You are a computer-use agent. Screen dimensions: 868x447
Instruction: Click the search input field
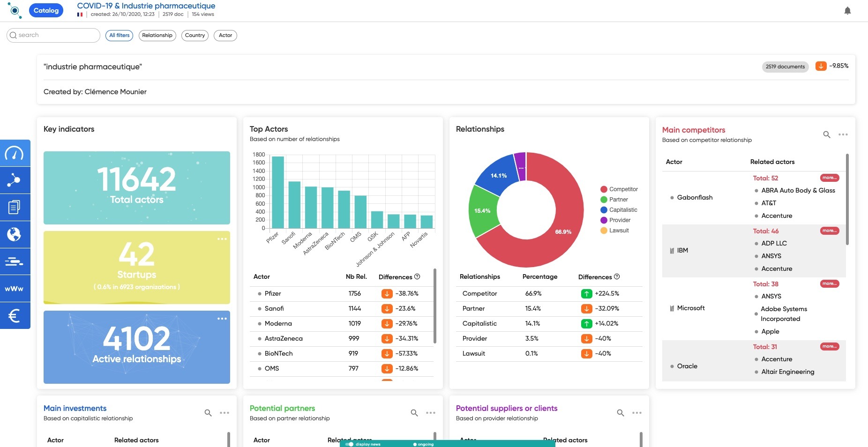click(x=53, y=35)
